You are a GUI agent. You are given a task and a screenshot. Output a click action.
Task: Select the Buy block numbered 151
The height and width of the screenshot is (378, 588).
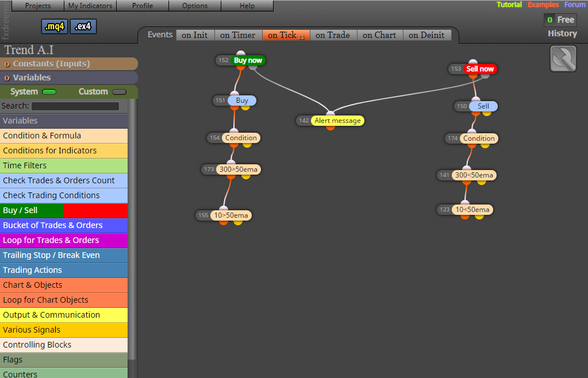(242, 101)
